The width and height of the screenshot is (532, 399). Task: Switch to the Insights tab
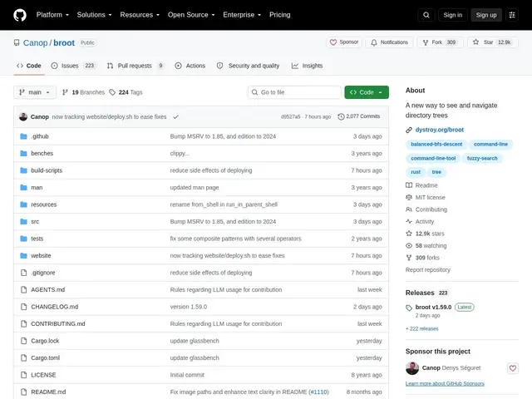tap(307, 66)
